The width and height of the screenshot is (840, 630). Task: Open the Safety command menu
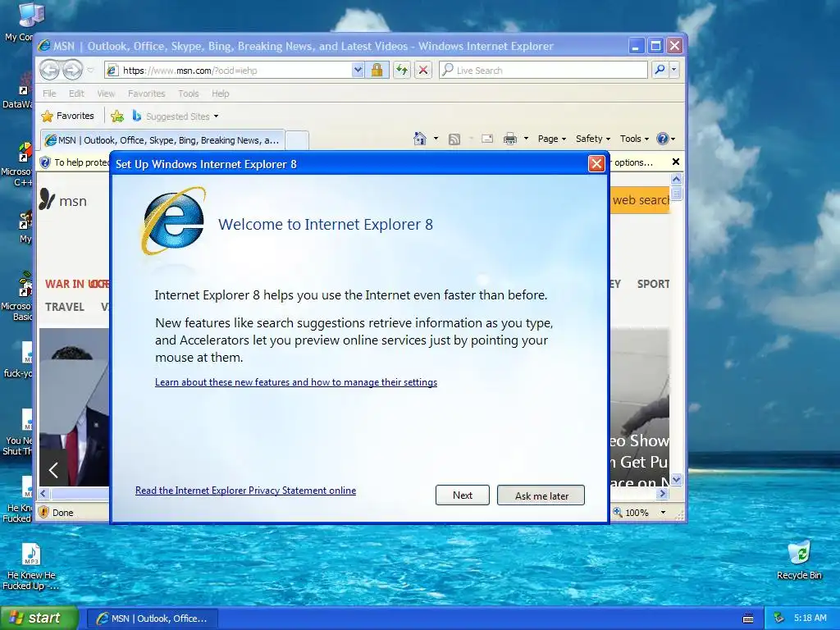point(592,139)
